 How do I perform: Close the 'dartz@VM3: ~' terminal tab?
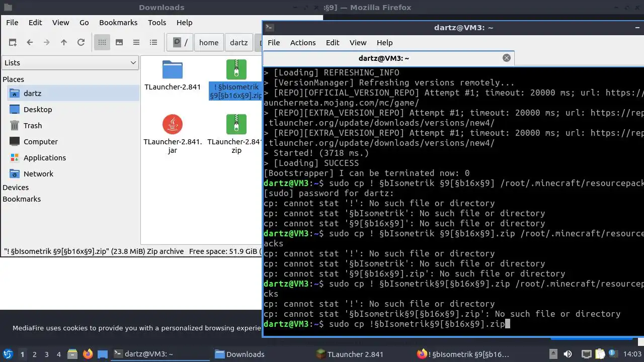click(507, 58)
